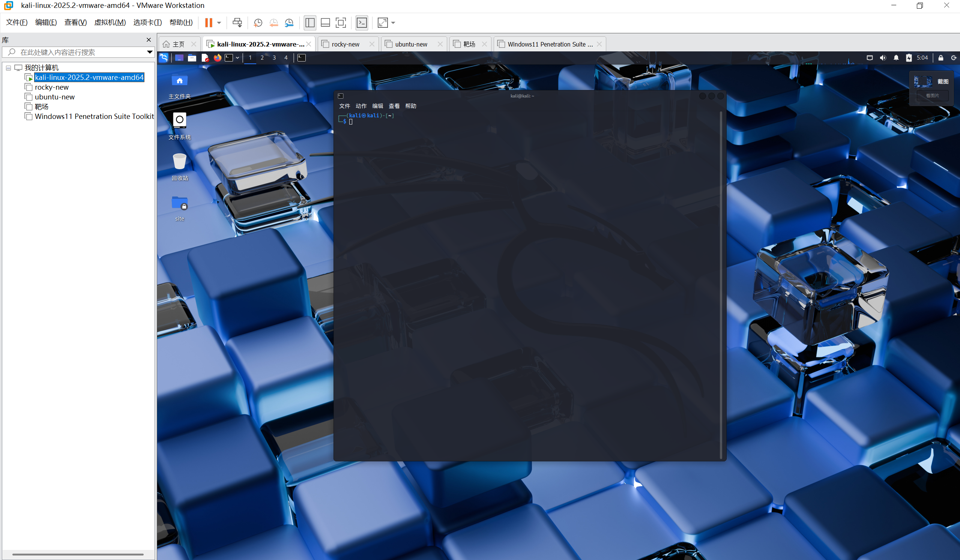This screenshot has height=560, width=960.
Task: Open the Kali applications menu
Action: [x=164, y=58]
